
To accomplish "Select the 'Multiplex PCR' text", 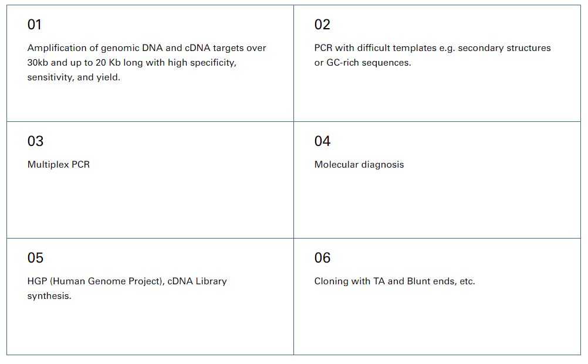I will click(59, 164).
